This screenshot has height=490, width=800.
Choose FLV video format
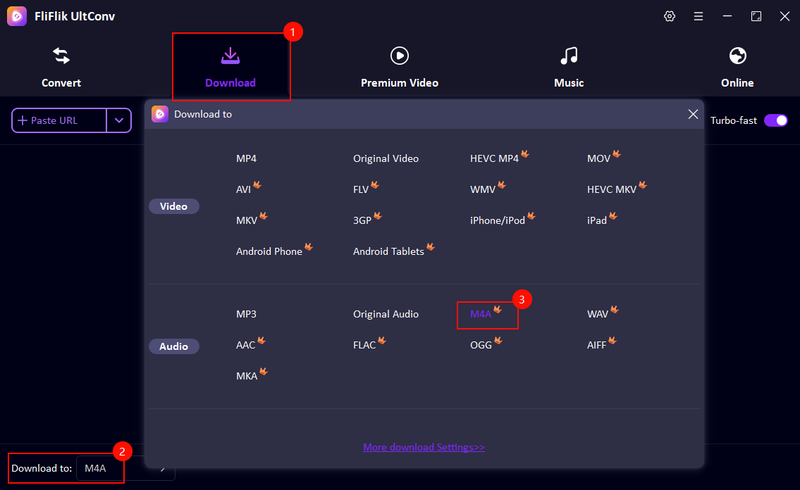tap(361, 190)
